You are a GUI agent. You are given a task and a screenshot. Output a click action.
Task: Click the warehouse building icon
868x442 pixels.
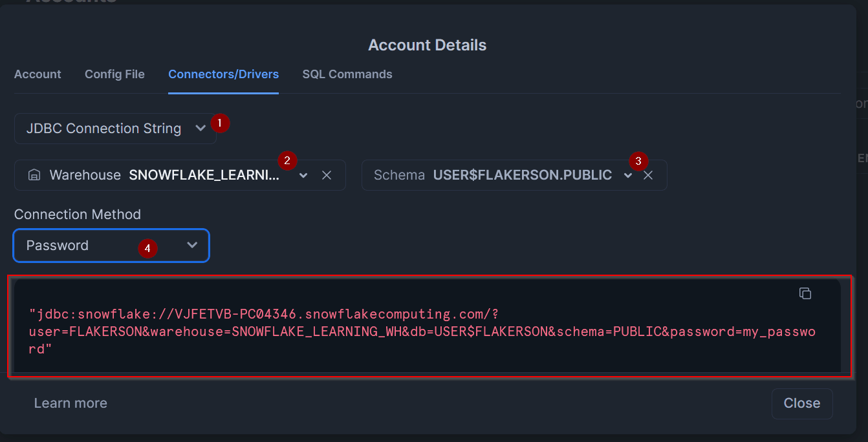(34, 175)
